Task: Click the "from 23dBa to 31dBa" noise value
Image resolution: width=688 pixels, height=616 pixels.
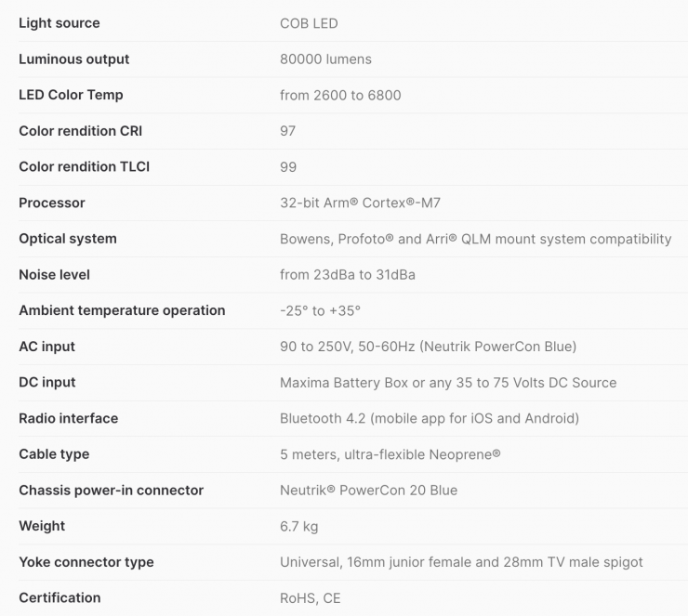Action: tap(348, 275)
